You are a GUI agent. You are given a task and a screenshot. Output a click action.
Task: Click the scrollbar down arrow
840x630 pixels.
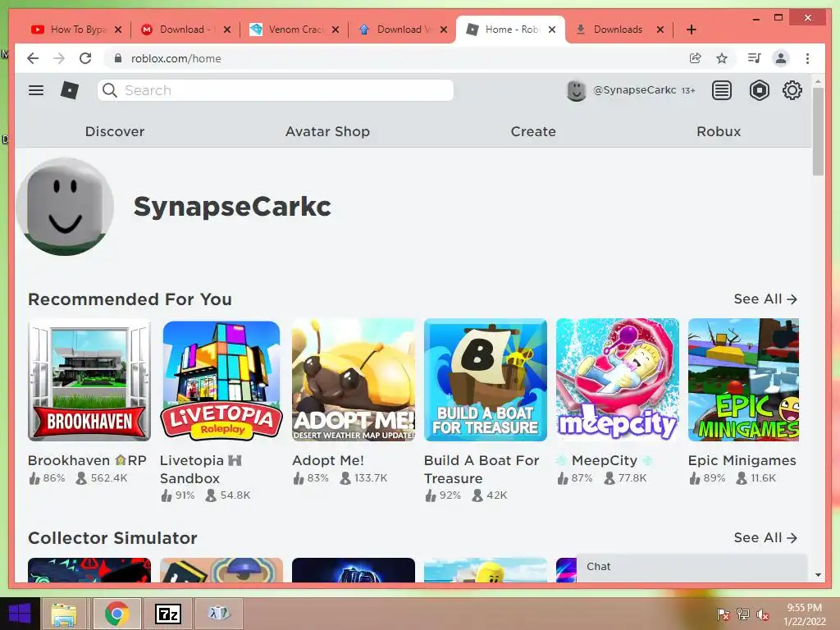coord(818,575)
